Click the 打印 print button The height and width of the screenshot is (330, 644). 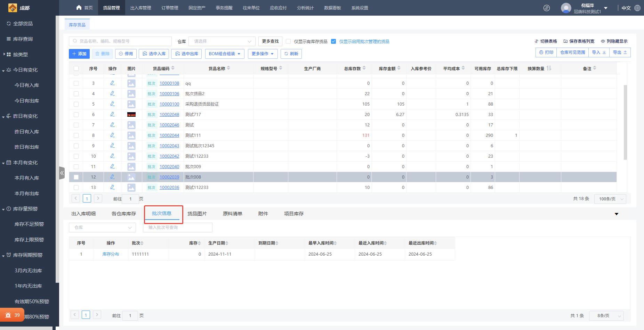coord(546,52)
